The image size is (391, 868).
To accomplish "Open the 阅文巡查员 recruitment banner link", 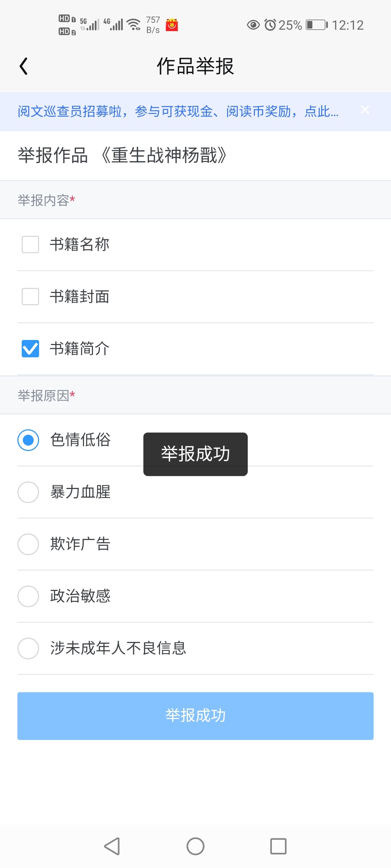I will tap(177, 111).
